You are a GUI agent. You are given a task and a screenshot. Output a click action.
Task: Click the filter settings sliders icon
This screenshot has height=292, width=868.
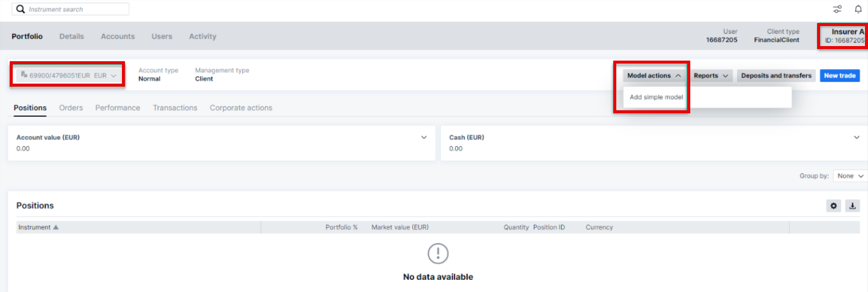pos(837,9)
